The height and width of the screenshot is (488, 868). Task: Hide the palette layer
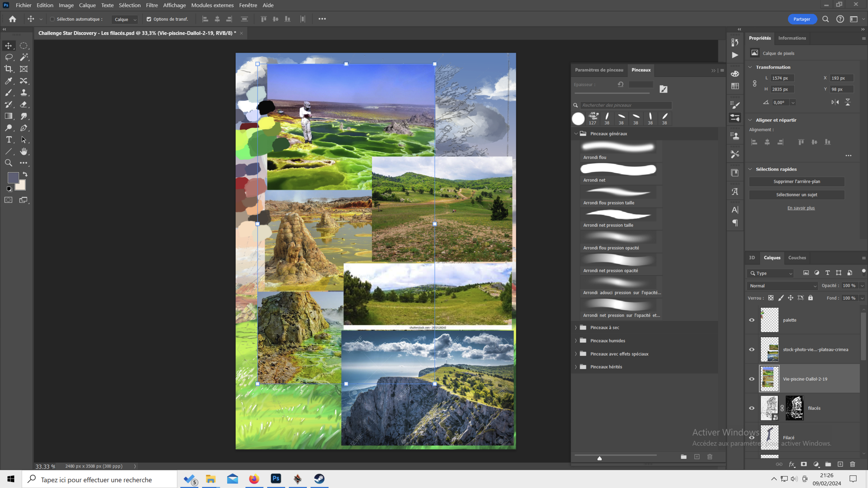click(x=752, y=320)
